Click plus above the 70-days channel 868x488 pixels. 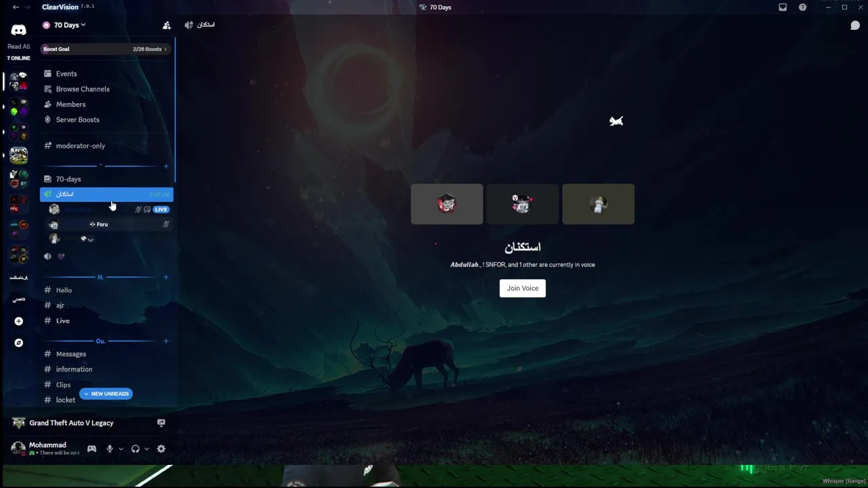pos(166,166)
